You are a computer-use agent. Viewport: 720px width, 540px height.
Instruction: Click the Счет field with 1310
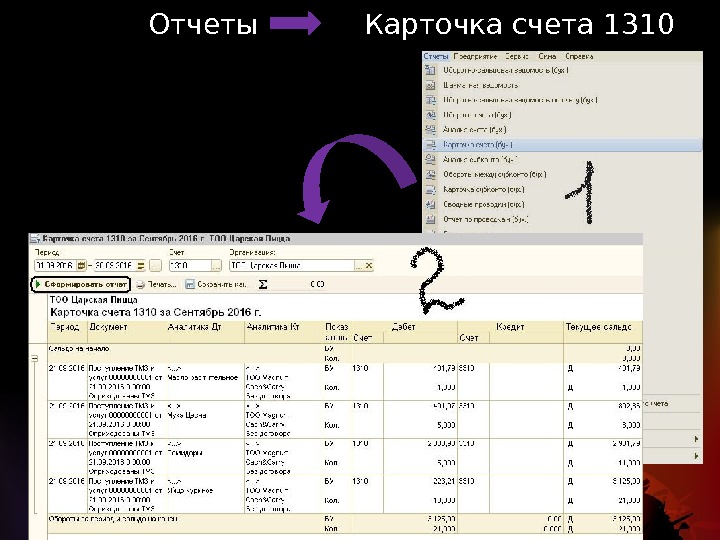[x=190, y=265]
